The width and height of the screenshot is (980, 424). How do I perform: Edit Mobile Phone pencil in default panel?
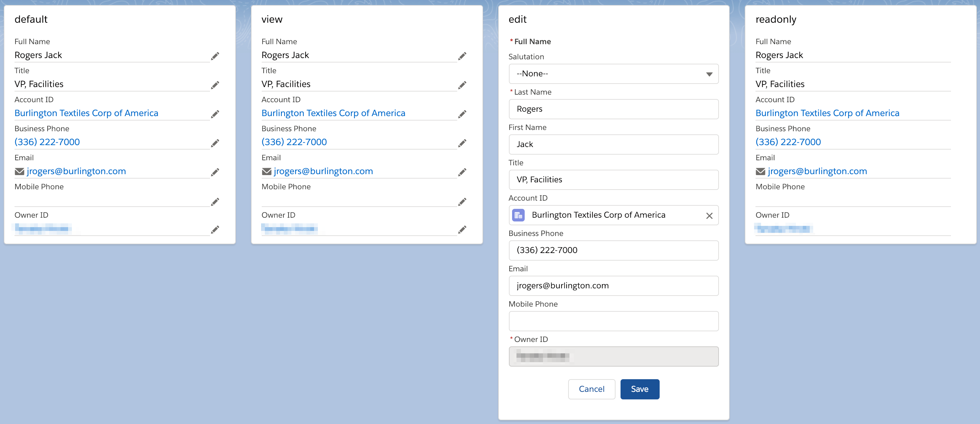click(x=215, y=201)
